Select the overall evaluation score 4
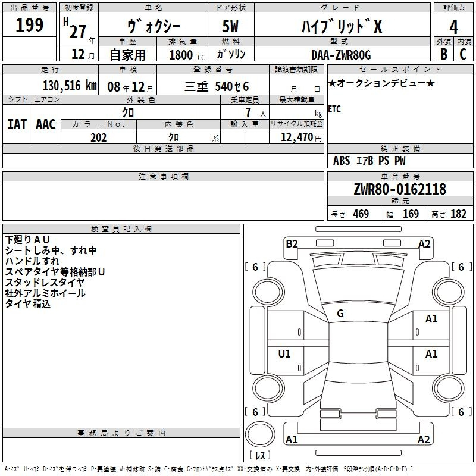The image size is (476, 476). tap(454, 27)
